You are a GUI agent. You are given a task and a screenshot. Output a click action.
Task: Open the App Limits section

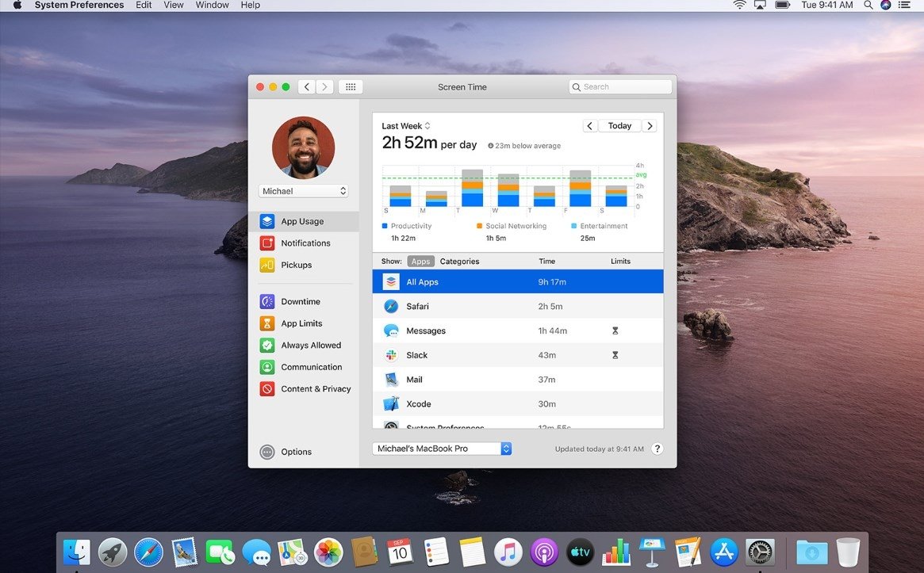pos(301,323)
